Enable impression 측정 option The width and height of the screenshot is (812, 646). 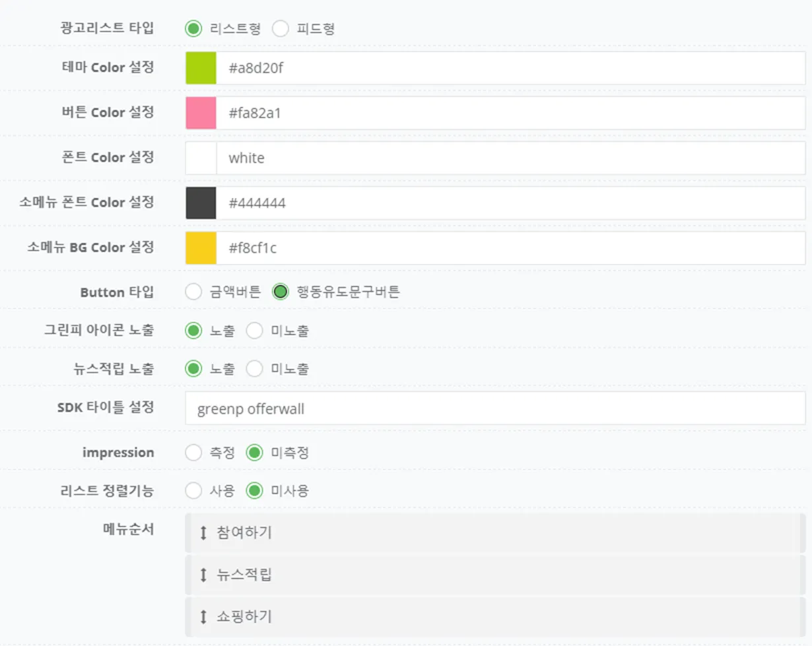coord(193,453)
